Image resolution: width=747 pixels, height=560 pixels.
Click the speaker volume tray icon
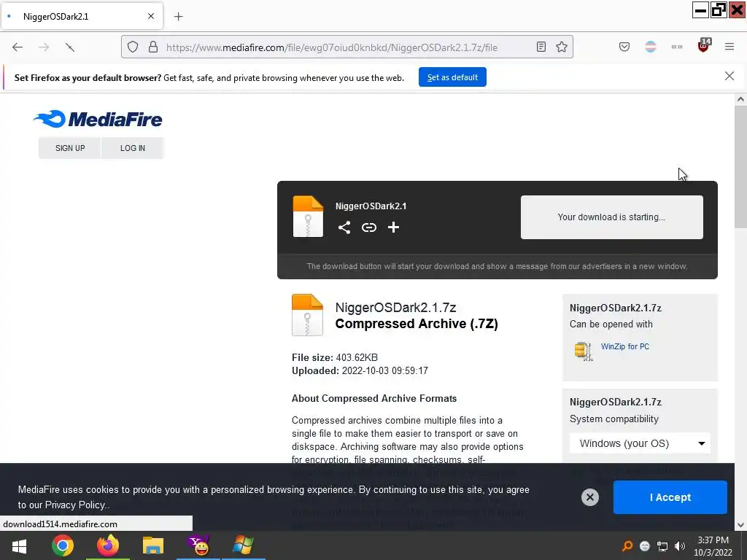pyautogui.click(x=680, y=546)
